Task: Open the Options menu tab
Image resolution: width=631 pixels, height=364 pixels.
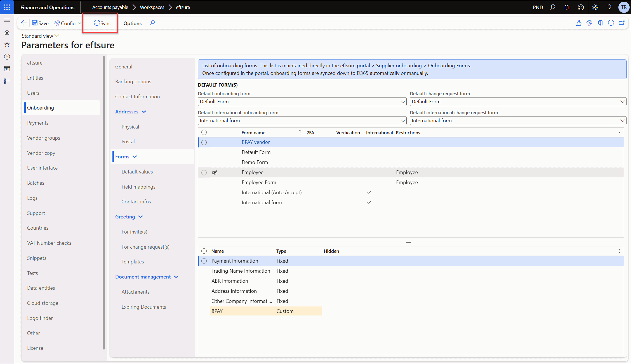Action: 133,23
